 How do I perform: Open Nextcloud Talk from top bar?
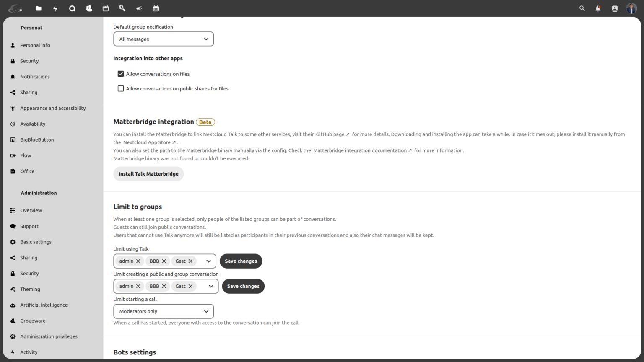pos(72,8)
